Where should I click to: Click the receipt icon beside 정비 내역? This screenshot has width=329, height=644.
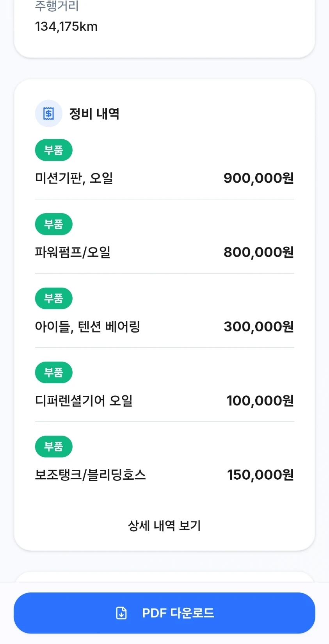[48, 114]
